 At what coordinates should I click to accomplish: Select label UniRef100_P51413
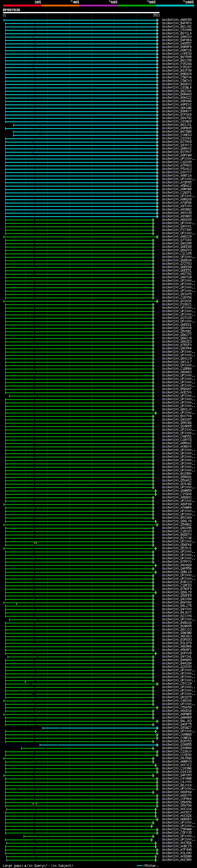[177, 169]
